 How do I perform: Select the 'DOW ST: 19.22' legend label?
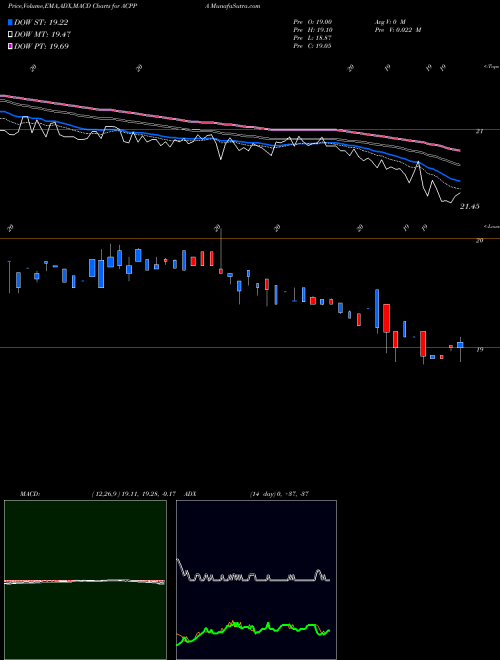[41, 22]
